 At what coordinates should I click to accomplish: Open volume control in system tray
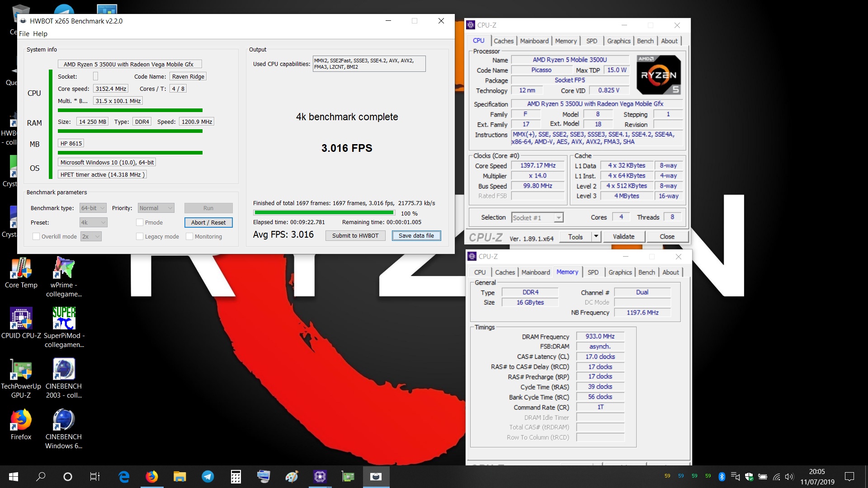click(789, 477)
